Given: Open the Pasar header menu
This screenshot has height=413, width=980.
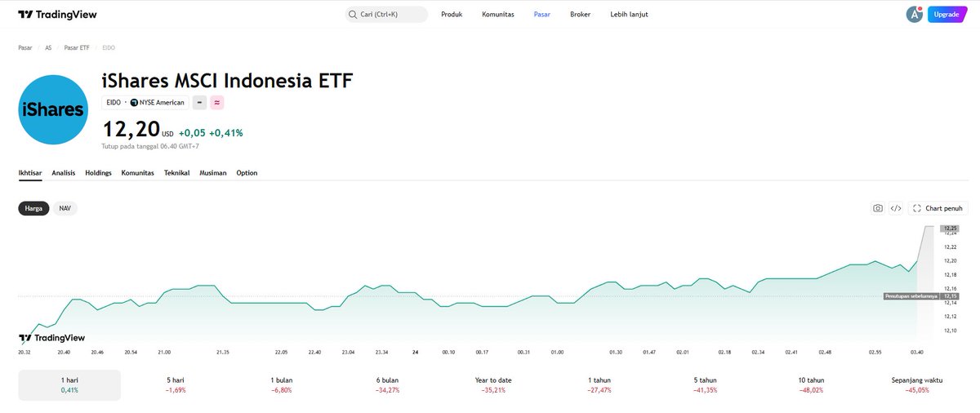Looking at the screenshot, I should [542, 14].
